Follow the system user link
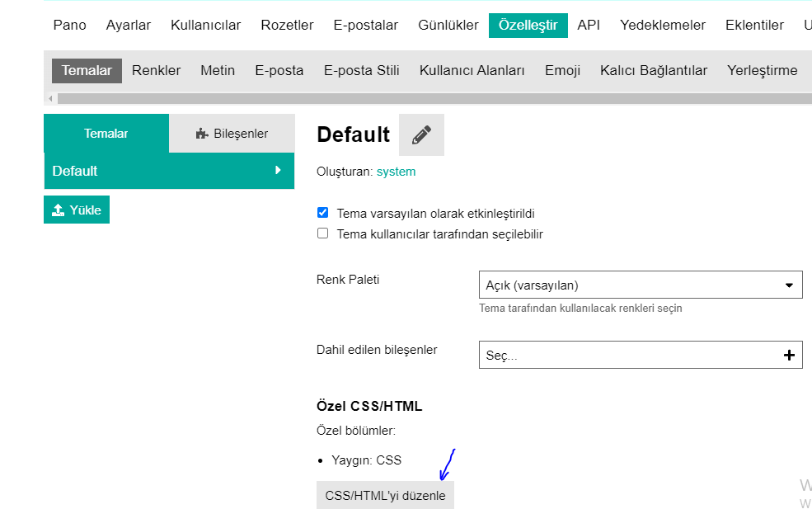Image resolution: width=812 pixels, height=528 pixels. pos(396,172)
